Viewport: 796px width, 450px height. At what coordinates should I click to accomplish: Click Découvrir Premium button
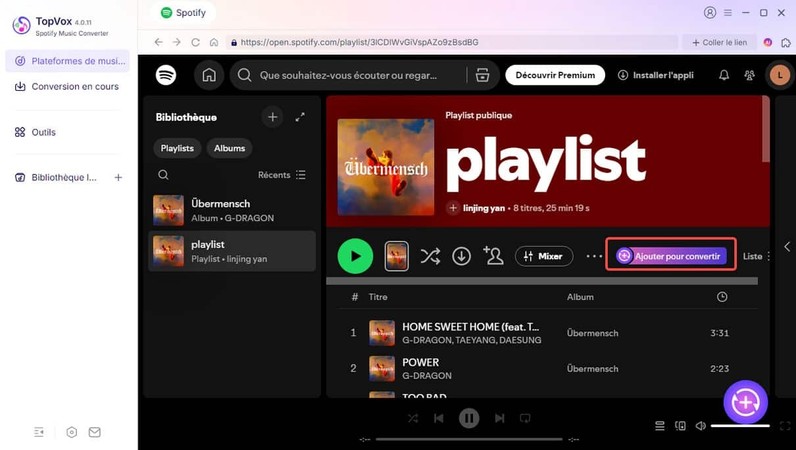555,75
